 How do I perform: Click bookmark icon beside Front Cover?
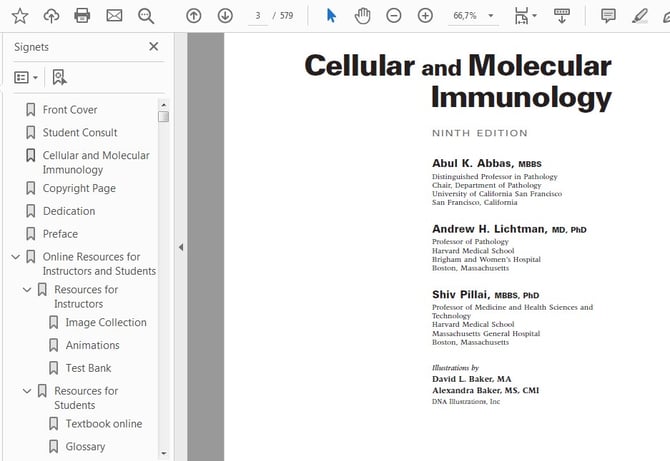[x=30, y=110]
